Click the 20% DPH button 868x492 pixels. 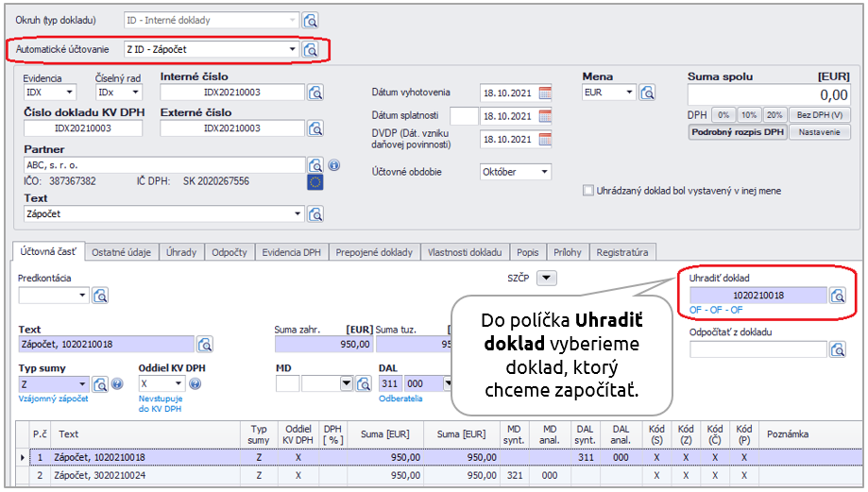coord(774,114)
